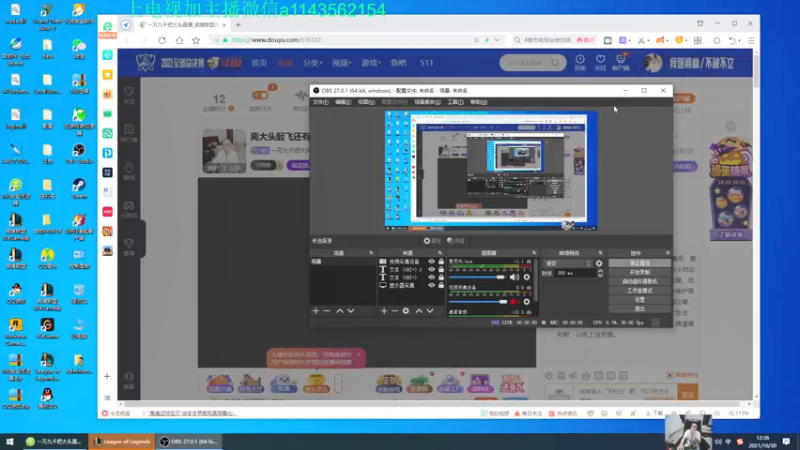Move the selected source up in the list
The height and width of the screenshot is (450, 800).
click(419, 311)
